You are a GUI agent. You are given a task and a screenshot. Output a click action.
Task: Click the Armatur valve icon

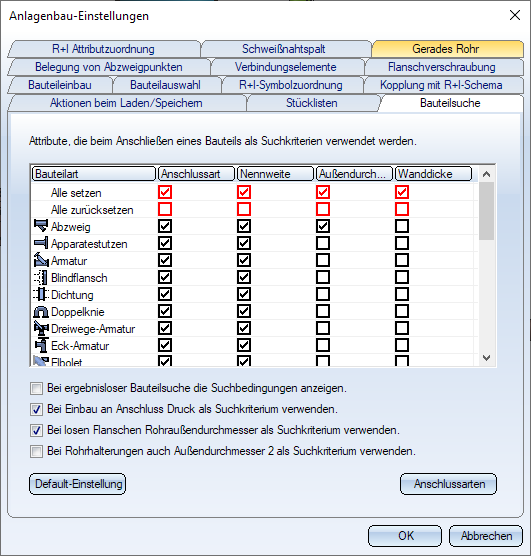[41, 260]
